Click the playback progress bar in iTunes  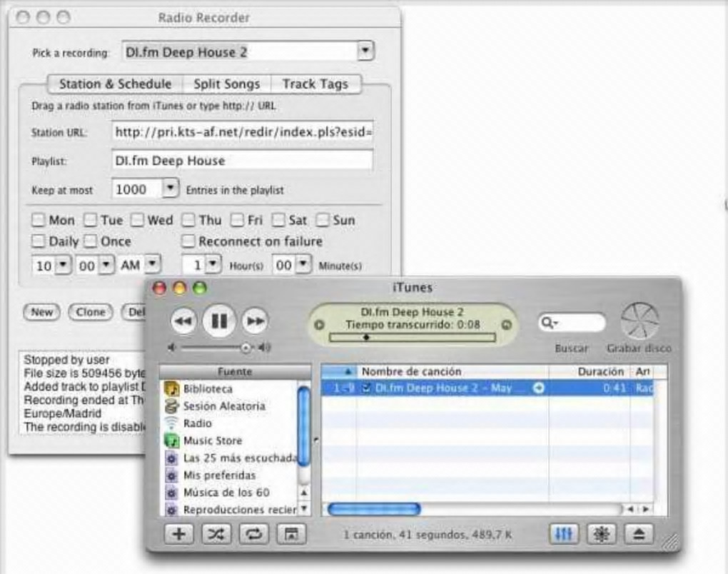click(413, 338)
